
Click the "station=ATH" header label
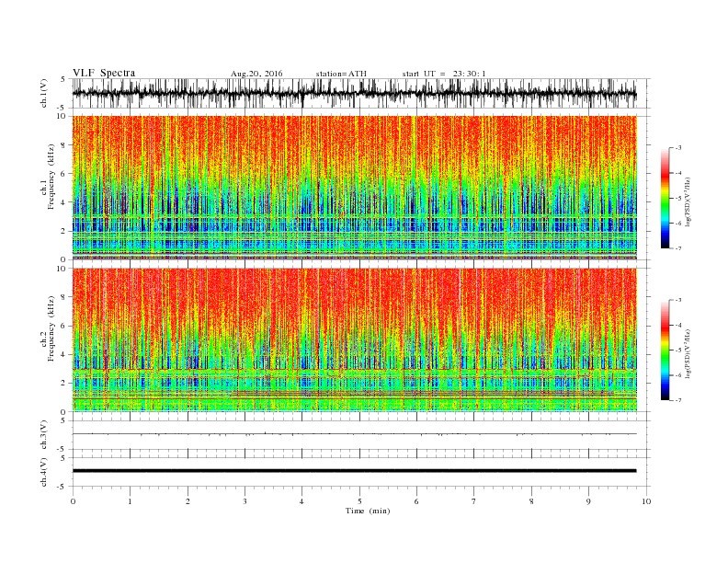(x=341, y=74)
